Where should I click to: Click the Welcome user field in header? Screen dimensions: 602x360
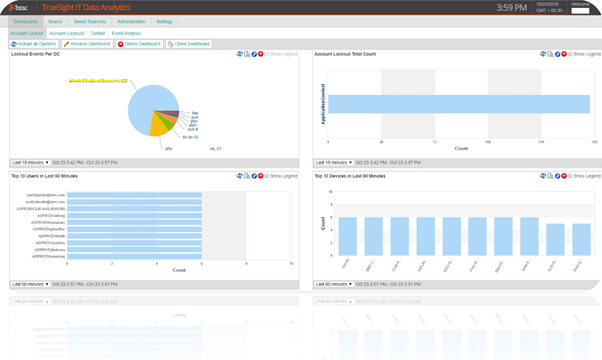pyautogui.click(x=580, y=11)
